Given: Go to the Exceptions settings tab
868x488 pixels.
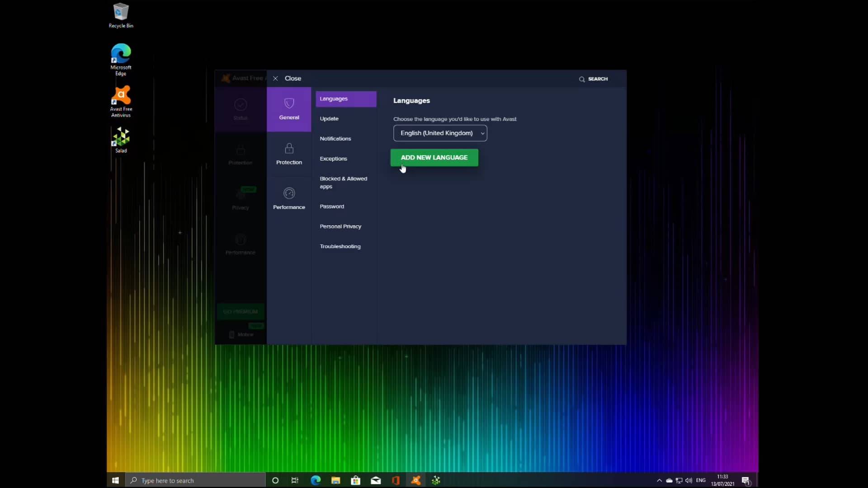Looking at the screenshot, I should (333, 159).
